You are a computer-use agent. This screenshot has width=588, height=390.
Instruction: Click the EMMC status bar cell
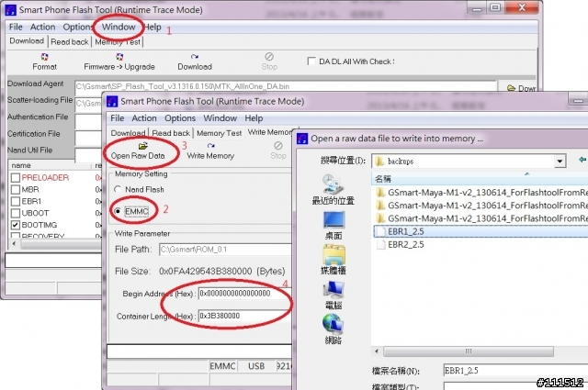pyautogui.click(x=222, y=366)
